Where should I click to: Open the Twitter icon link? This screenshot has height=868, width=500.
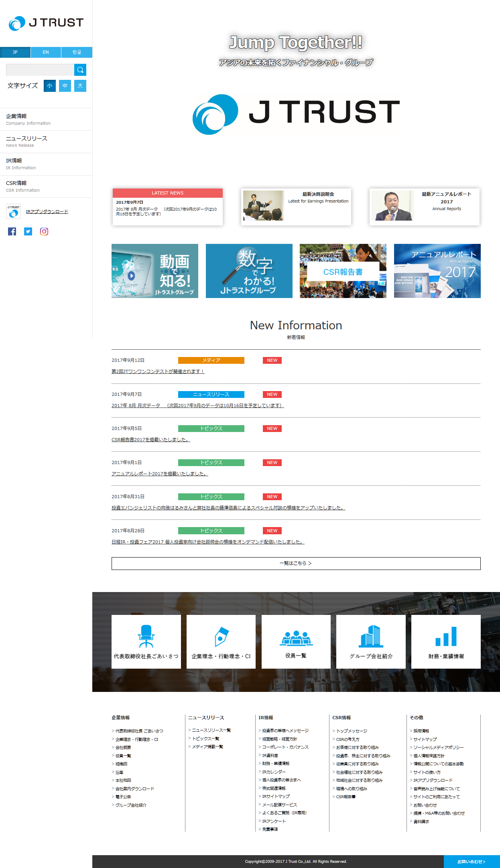pos(28,231)
